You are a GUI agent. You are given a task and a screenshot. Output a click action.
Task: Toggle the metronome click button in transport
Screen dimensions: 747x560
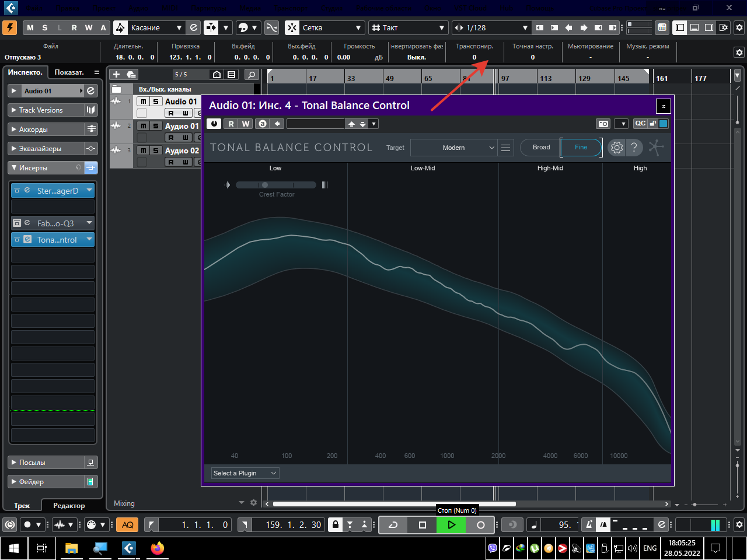[x=589, y=525]
